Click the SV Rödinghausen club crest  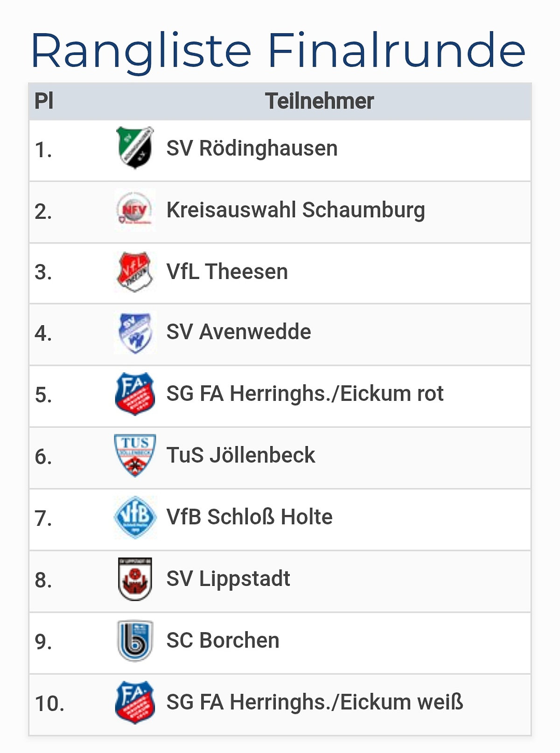pos(135,148)
